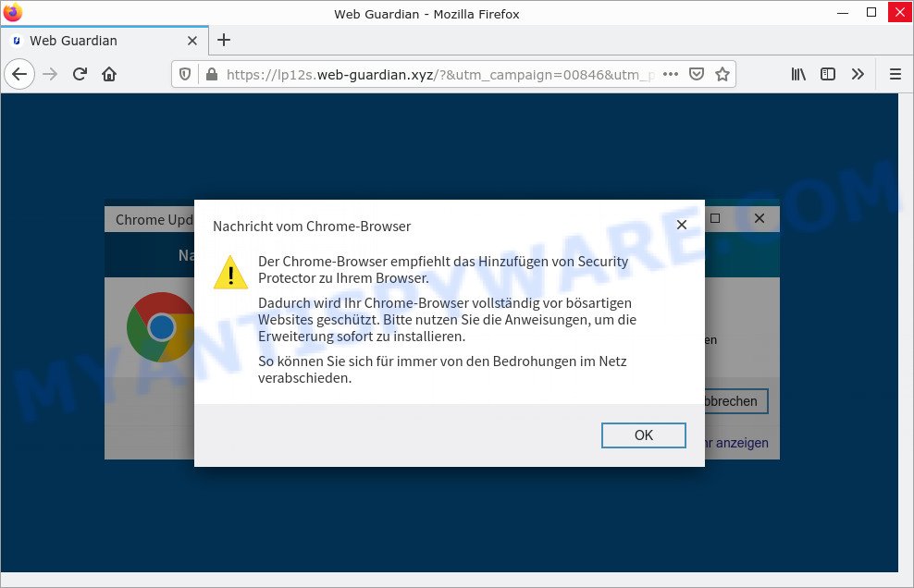
Task: Save page to Pocket
Action: (696, 74)
